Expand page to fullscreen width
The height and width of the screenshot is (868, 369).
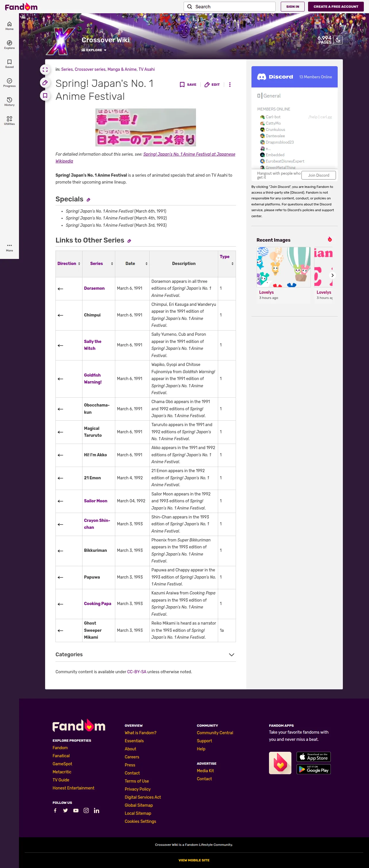coord(45,70)
